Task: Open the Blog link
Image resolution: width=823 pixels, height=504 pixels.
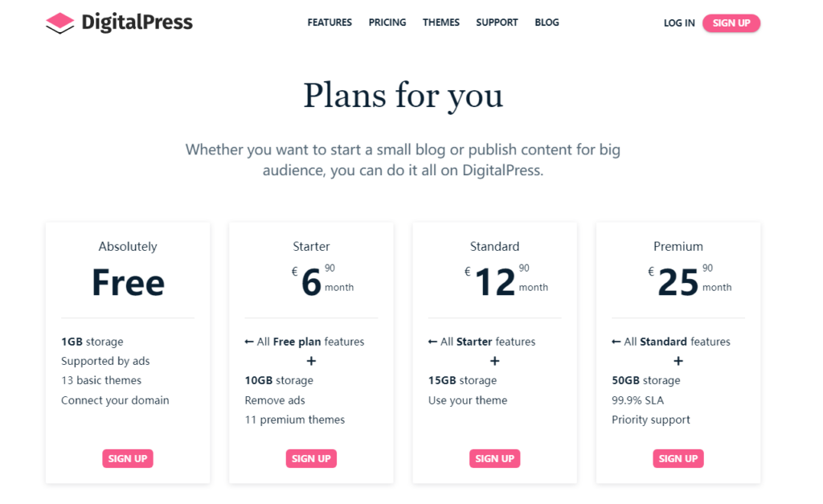Action: (547, 23)
